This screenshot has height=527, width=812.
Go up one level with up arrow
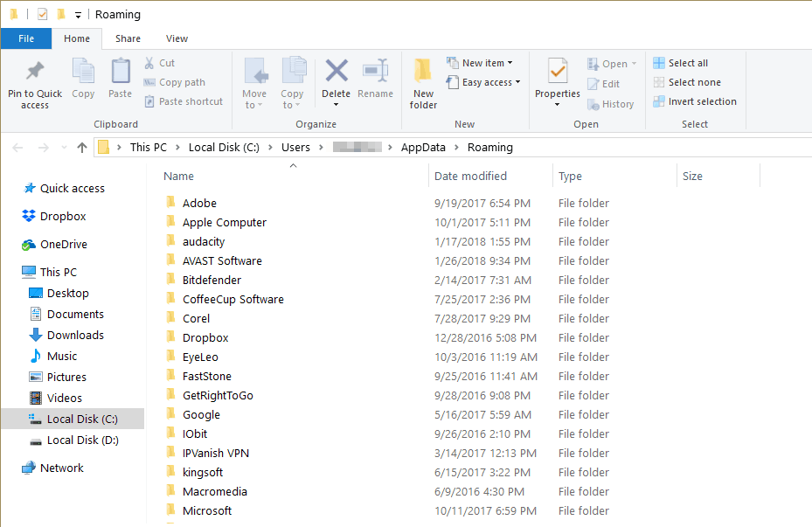pyautogui.click(x=82, y=148)
